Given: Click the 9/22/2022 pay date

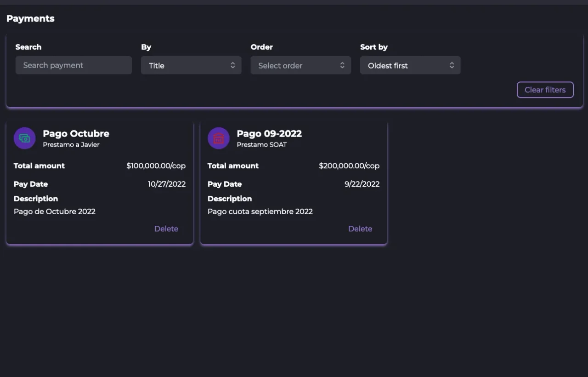Looking at the screenshot, I should coord(362,184).
